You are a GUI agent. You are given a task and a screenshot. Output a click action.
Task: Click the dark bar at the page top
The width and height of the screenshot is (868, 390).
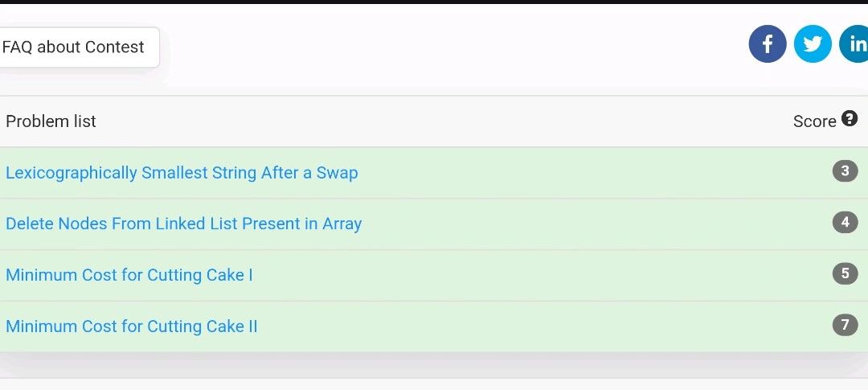434,2
